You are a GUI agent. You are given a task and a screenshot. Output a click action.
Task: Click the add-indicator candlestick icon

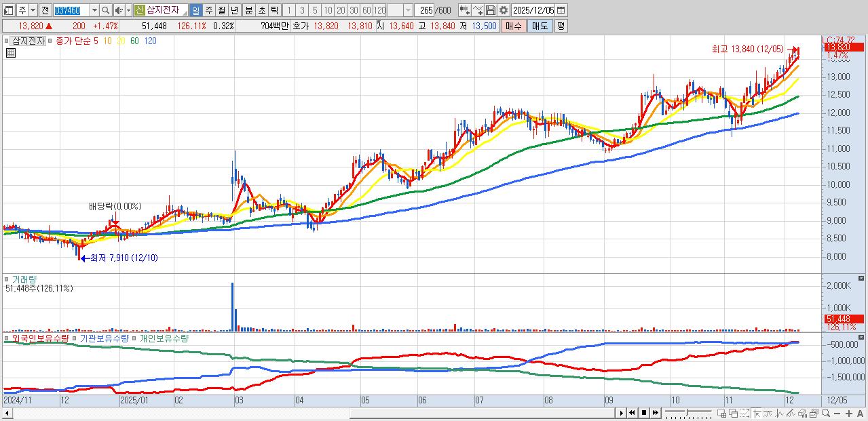pyautogui.click(x=464, y=10)
